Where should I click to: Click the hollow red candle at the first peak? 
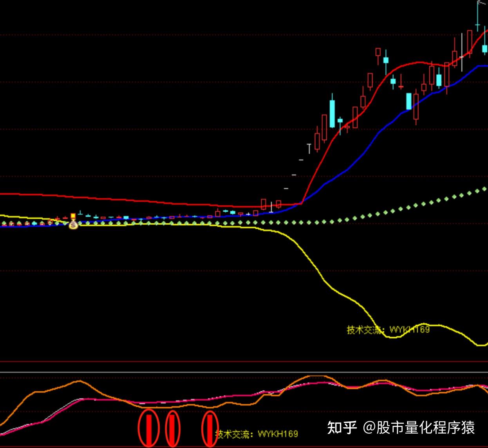378,52
